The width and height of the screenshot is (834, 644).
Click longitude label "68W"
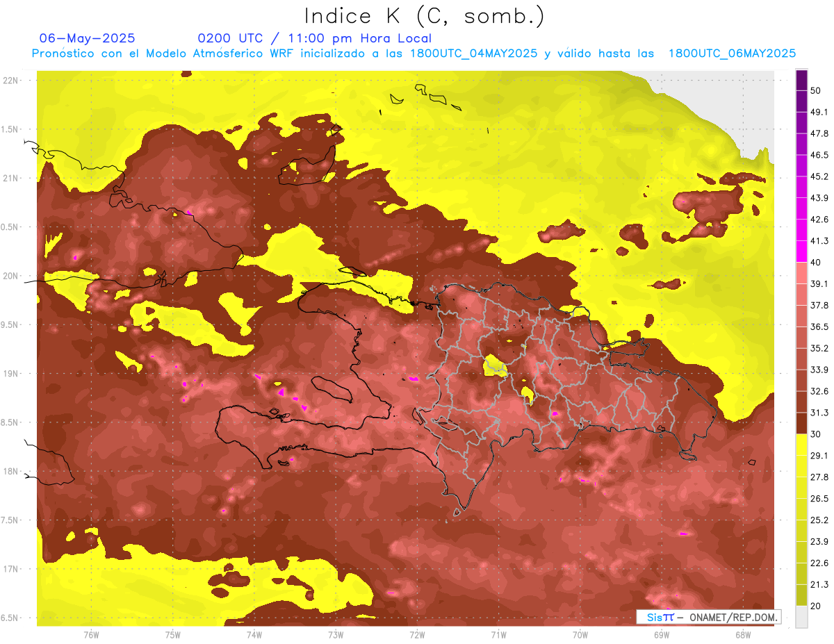[743, 634]
